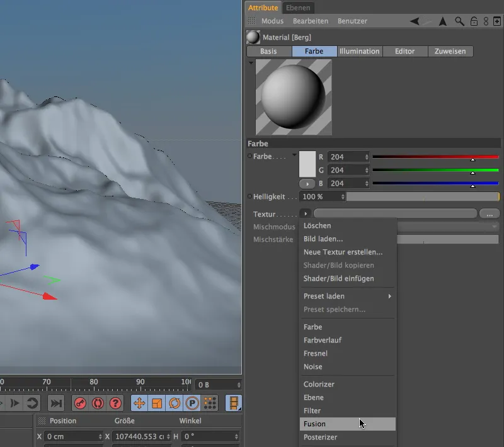
Task: Click the light gray Farbe color swatch
Action: (x=307, y=164)
